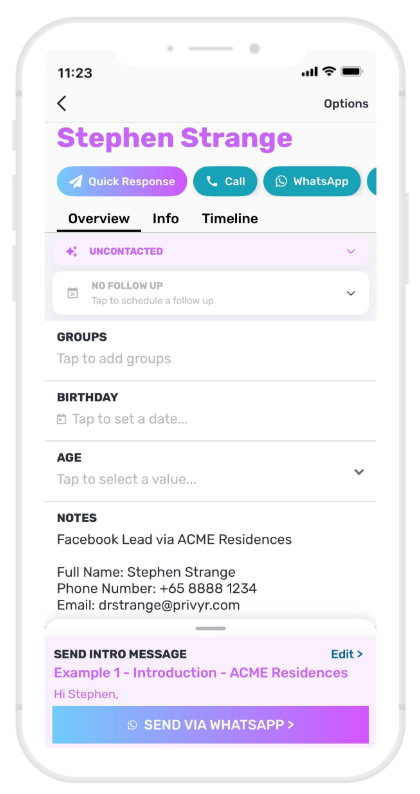Tap the WhatsApp logo icon in action row
The image size is (420, 794).
[281, 181]
